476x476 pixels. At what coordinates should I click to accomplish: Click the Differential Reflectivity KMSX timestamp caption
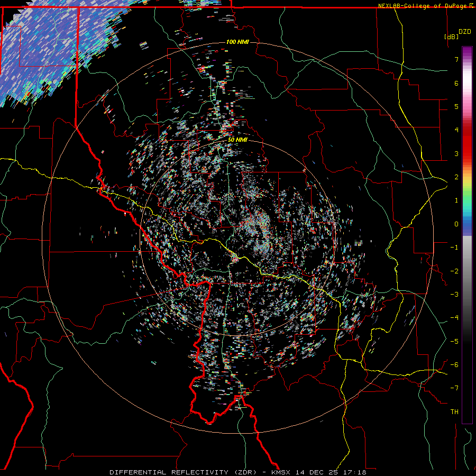[x=238, y=472]
